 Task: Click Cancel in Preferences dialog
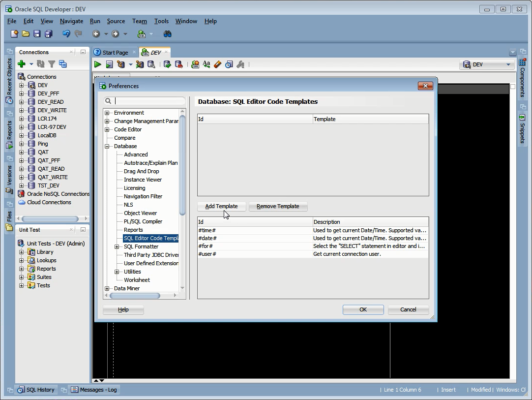point(408,309)
